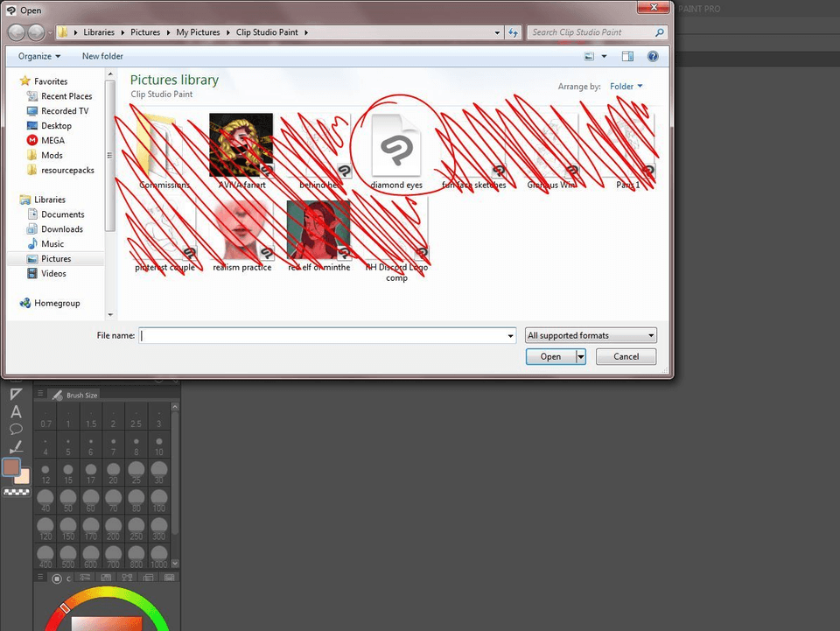
Task: Select the Text tool in the left toolbar
Action: click(15, 411)
